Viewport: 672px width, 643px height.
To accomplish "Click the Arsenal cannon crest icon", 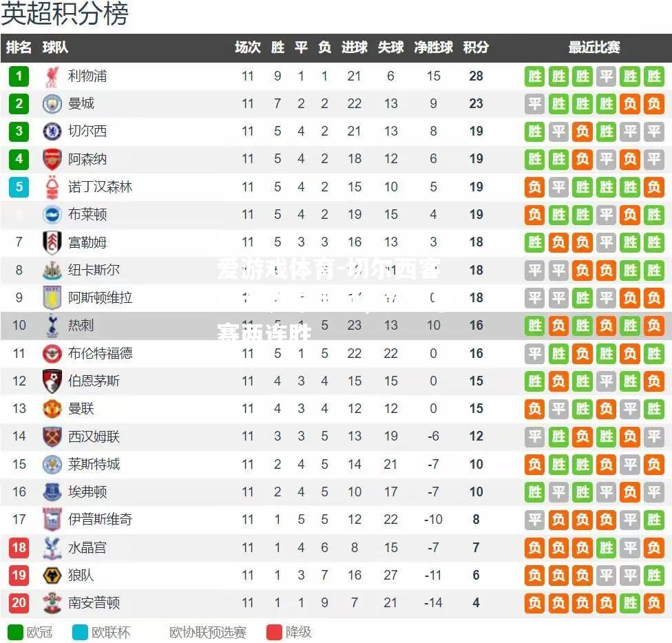I will pos(52,159).
